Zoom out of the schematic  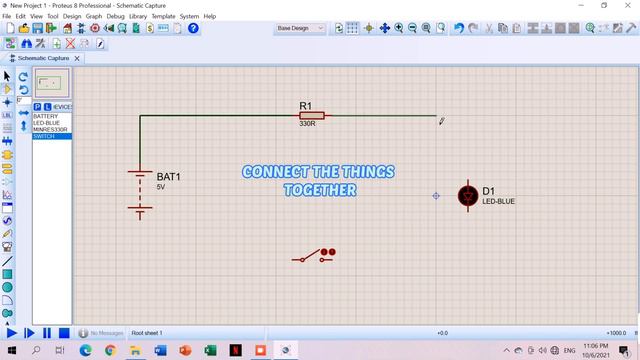click(412, 28)
